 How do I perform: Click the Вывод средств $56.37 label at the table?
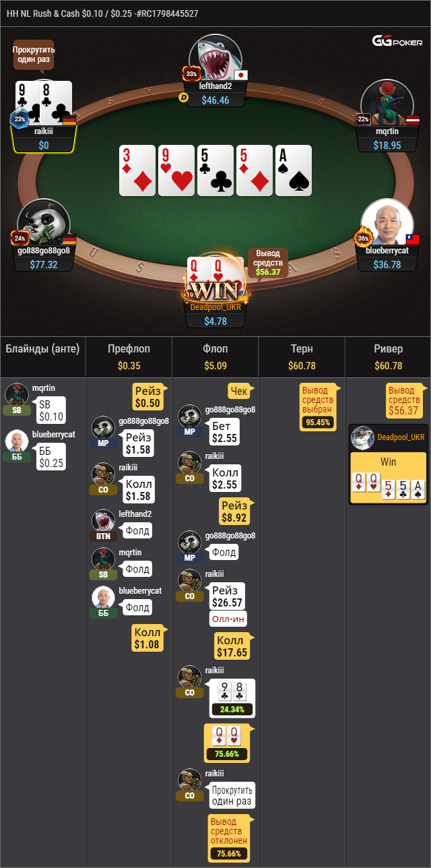point(268,263)
